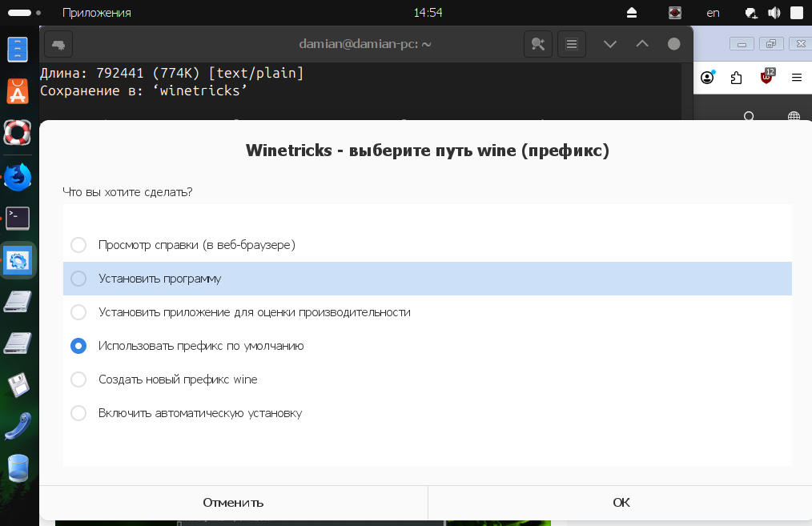The image size is (812, 526).
Task: Minimize the browser window
Action: [742, 44]
